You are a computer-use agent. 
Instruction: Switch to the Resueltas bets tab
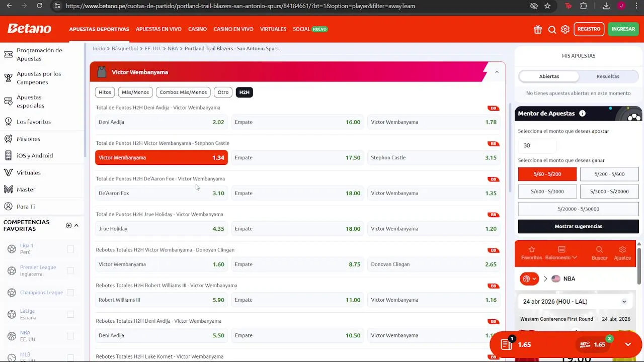[608, 76]
